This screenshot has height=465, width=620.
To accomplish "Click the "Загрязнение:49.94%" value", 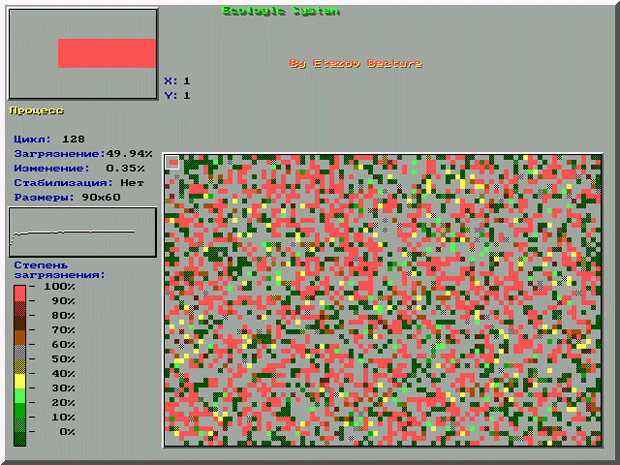I will 83,153.
